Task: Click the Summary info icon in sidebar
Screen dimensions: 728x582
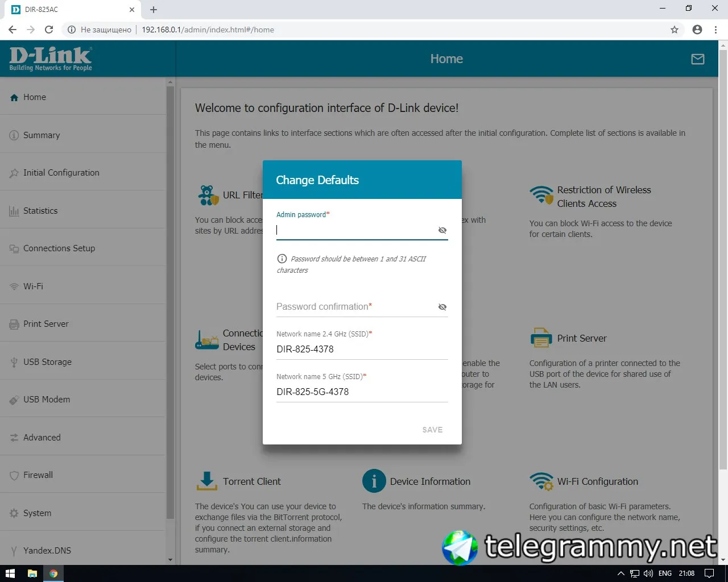Action: point(14,135)
